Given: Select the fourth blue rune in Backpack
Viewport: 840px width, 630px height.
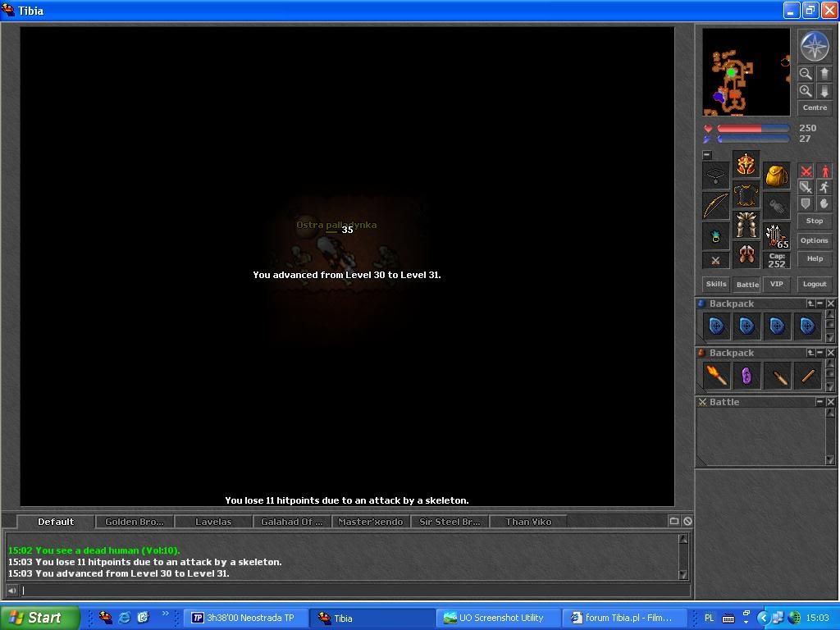Looking at the screenshot, I should point(807,326).
